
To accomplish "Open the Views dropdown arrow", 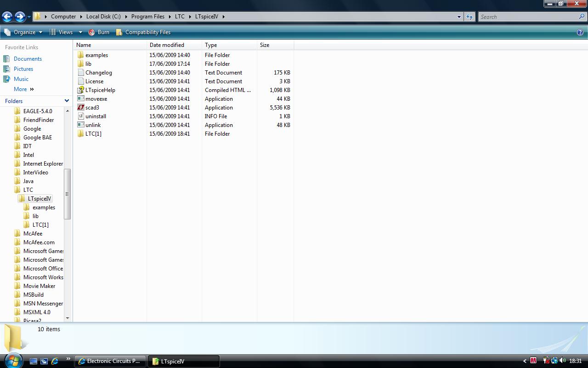I will [x=80, y=32].
